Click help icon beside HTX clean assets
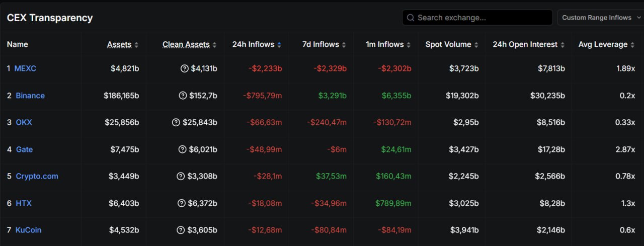 pyautogui.click(x=181, y=203)
